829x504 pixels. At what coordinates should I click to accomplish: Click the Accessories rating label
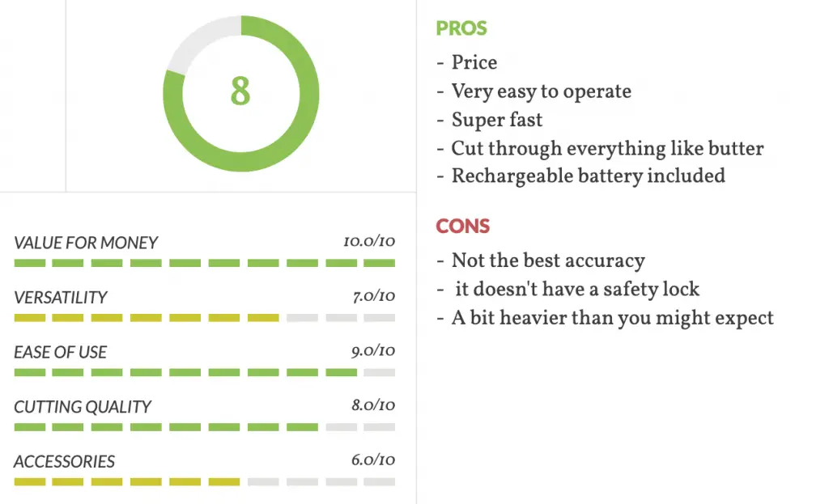click(64, 462)
